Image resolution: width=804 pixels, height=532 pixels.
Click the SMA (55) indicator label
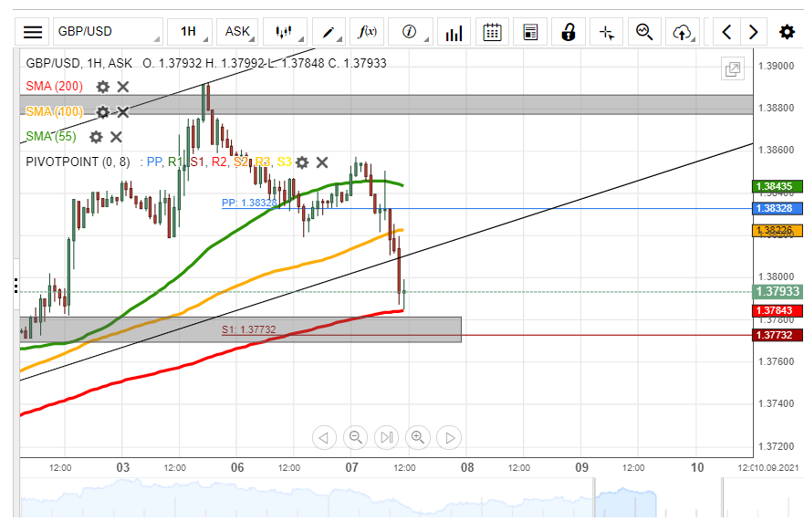(51, 137)
